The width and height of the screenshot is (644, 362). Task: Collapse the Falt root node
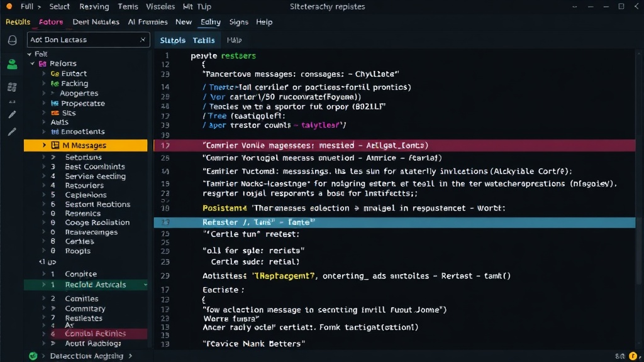coord(29,54)
